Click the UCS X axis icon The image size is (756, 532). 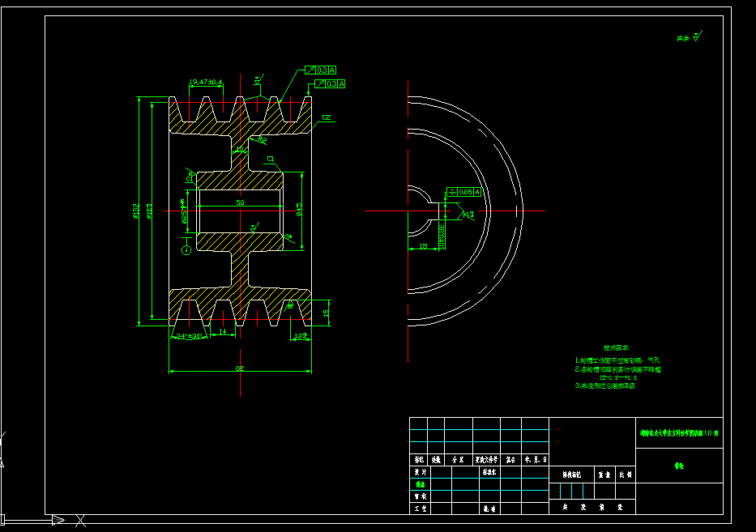(80, 521)
